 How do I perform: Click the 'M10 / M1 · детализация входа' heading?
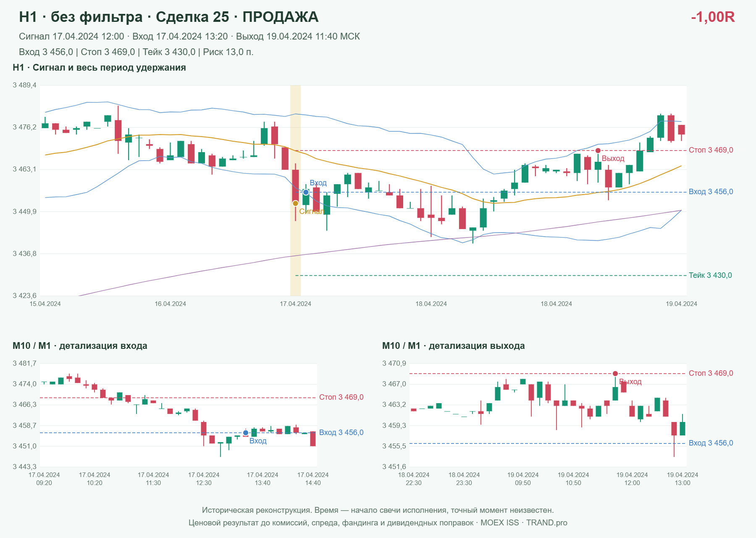pos(80,346)
